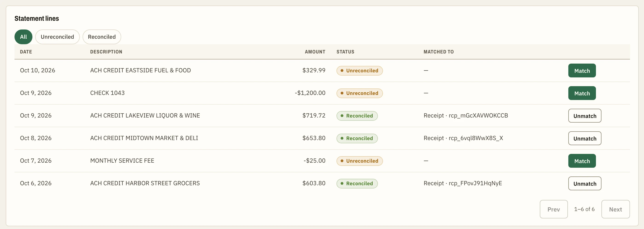Click the Reconciled badge for Midtown Market
This screenshot has width=644, height=229.
coord(357,138)
